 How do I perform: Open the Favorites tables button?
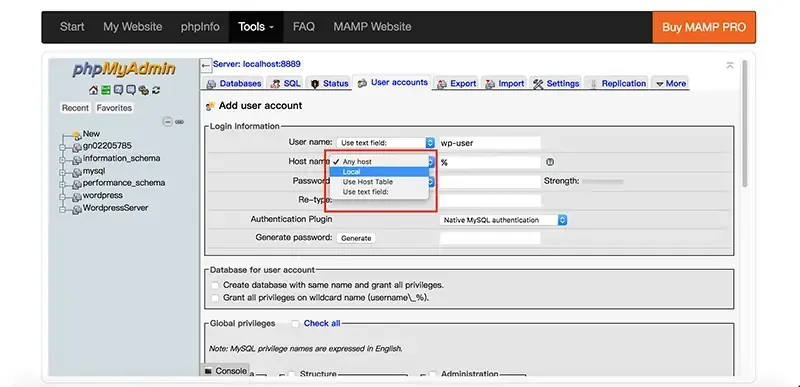point(114,108)
